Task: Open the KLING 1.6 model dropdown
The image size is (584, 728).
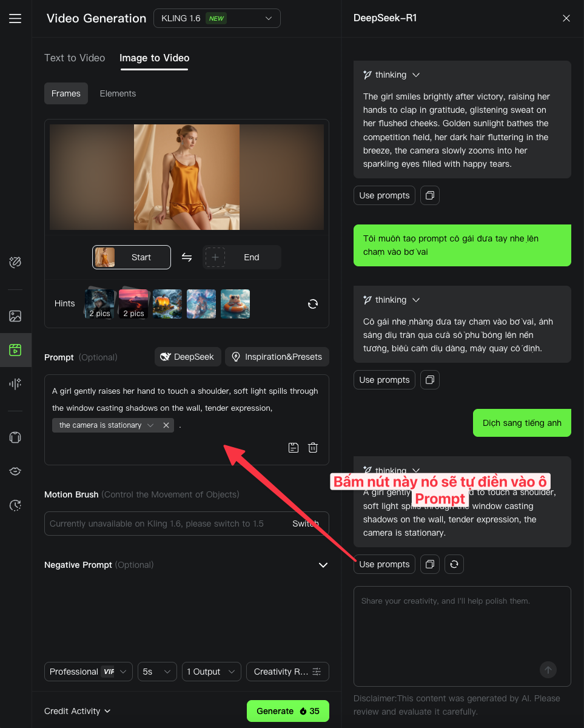Action: pyautogui.click(x=216, y=18)
